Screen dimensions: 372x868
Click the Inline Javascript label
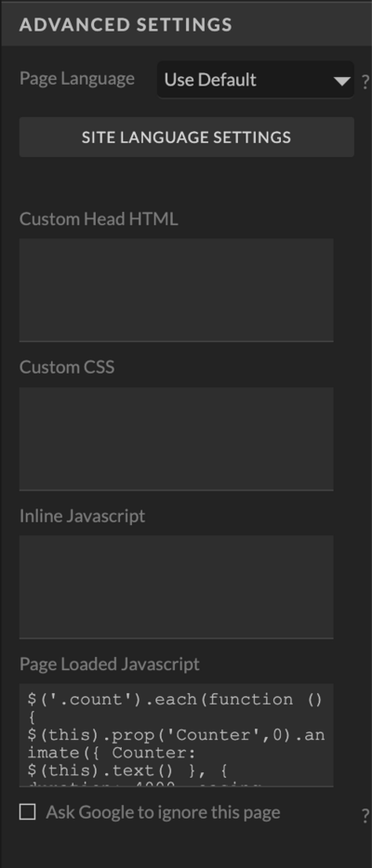tap(83, 516)
